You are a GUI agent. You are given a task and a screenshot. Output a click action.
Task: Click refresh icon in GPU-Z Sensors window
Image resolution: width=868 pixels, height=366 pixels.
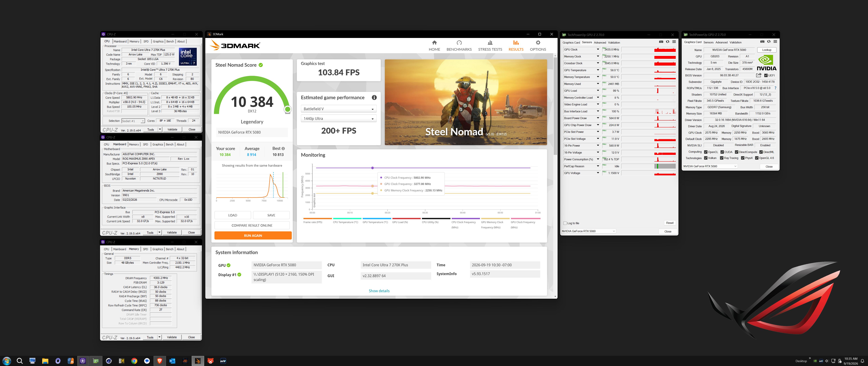click(667, 42)
